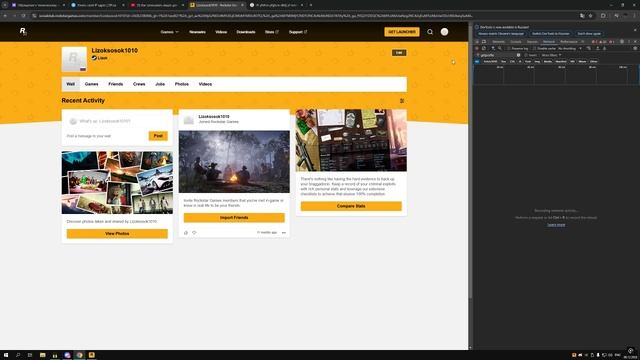
Task: Open the campfire image in activity post
Action: point(234,162)
